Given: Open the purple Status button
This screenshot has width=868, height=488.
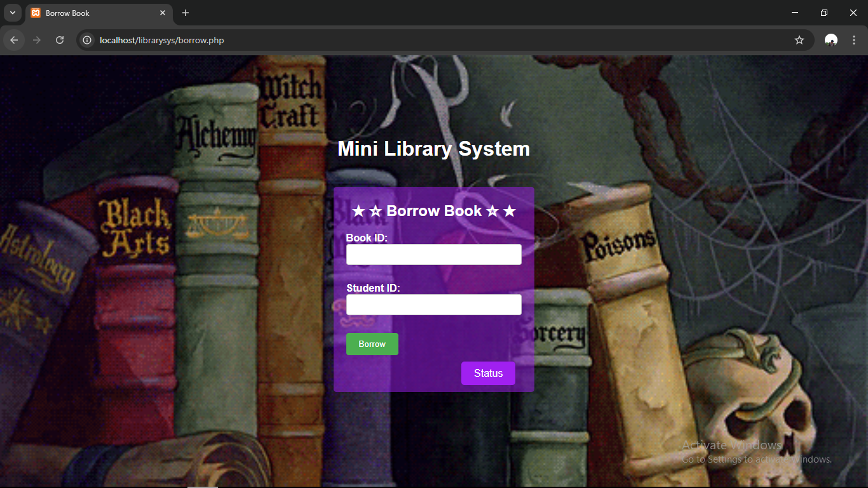Looking at the screenshot, I should pyautogui.click(x=488, y=374).
